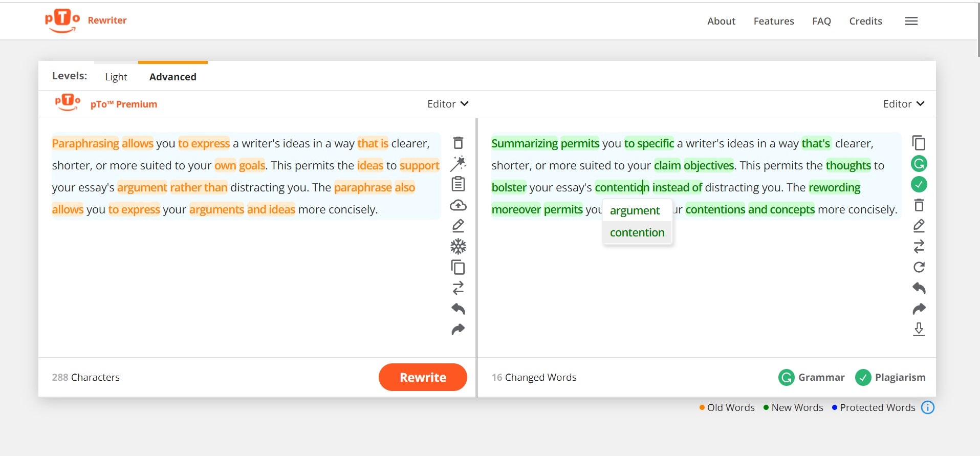Click the highlighted word 'Paraphrasing' in input

coord(85,143)
